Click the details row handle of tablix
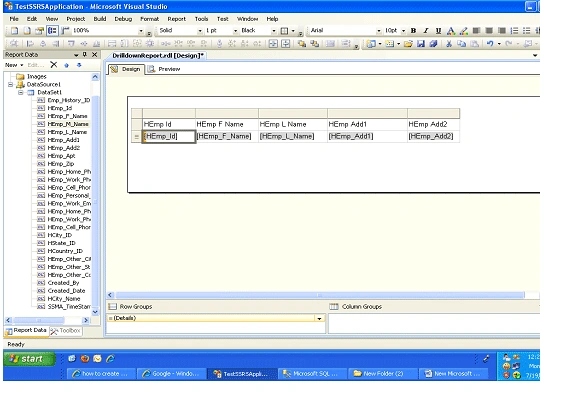Viewport: 562px width, 393px height. [x=137, y=137]
